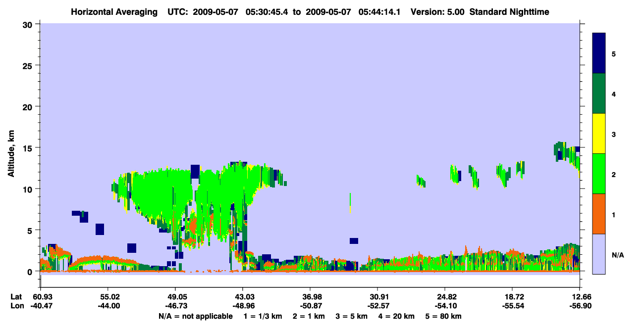The height and width of the screenshot is (330, 644).
Task: Click longitude value -52.57
Action: (377, 306)
